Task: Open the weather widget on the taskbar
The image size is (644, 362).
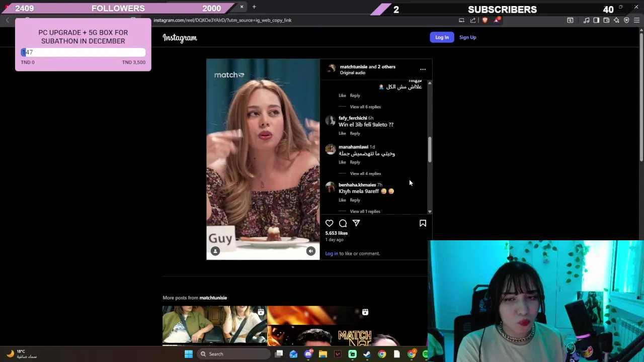Action: click(x=22, y=354)
